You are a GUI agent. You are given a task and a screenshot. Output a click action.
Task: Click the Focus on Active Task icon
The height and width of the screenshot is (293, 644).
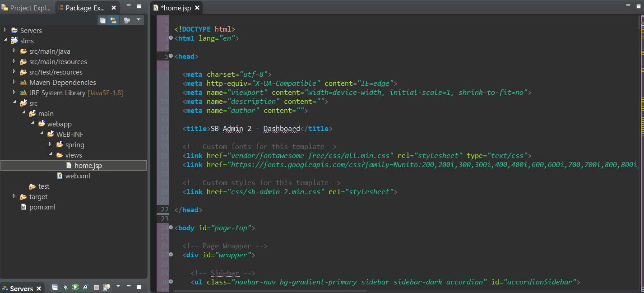point(127,20)
